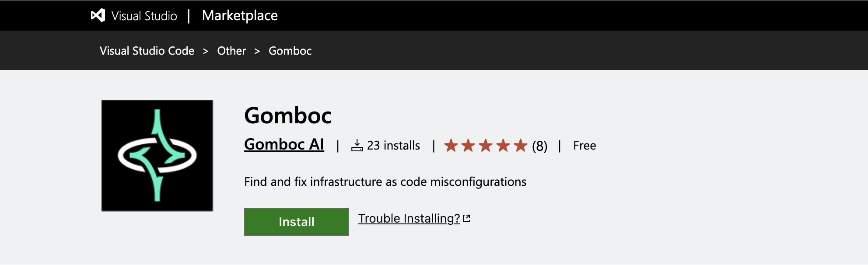This screenshot has width=868, height=265.
Task: Click the third rating star
Action: tap(486, 145)
